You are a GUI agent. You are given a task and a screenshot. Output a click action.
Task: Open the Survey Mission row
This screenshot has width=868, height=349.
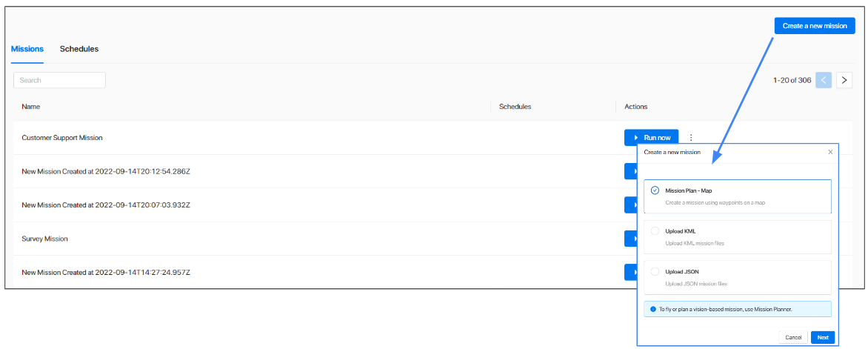pyautogui.click(x=45, y=239)
